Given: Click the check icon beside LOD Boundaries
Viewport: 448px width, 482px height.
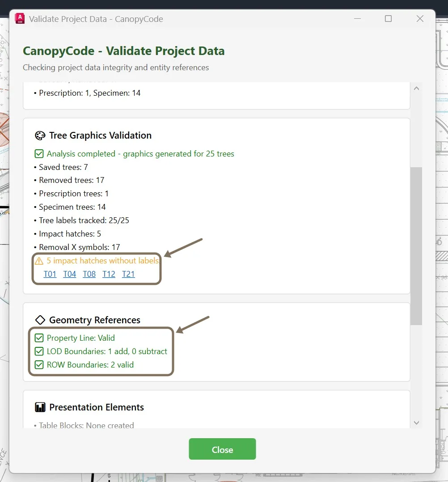Looking at the screenshot, I should coord(39,351).
